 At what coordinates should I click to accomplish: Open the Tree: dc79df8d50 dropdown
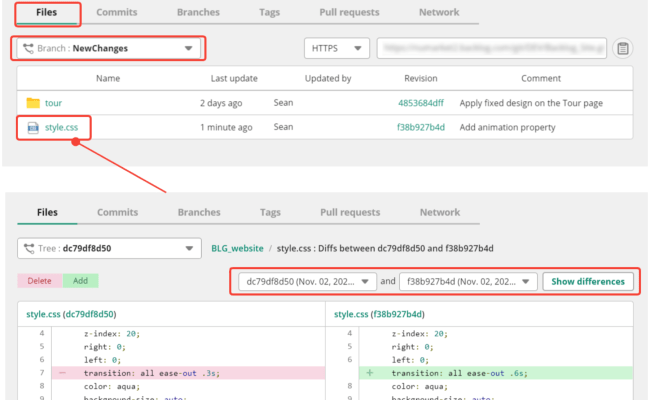[x=109, y=248]
